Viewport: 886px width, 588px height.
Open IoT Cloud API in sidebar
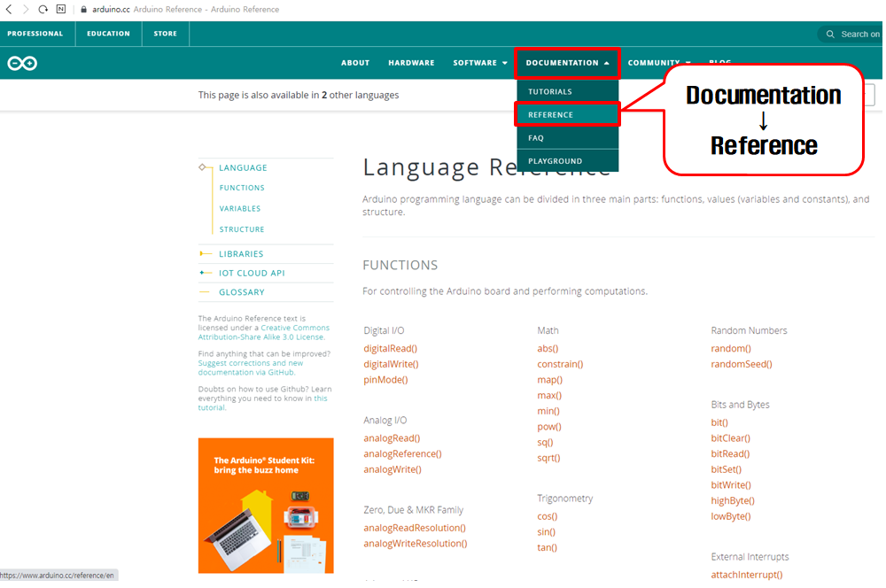click(252, 274)
